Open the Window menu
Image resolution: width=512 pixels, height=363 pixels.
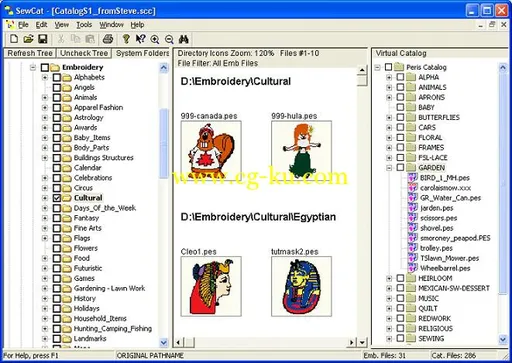pyautogui.click(x=111, y=25)
